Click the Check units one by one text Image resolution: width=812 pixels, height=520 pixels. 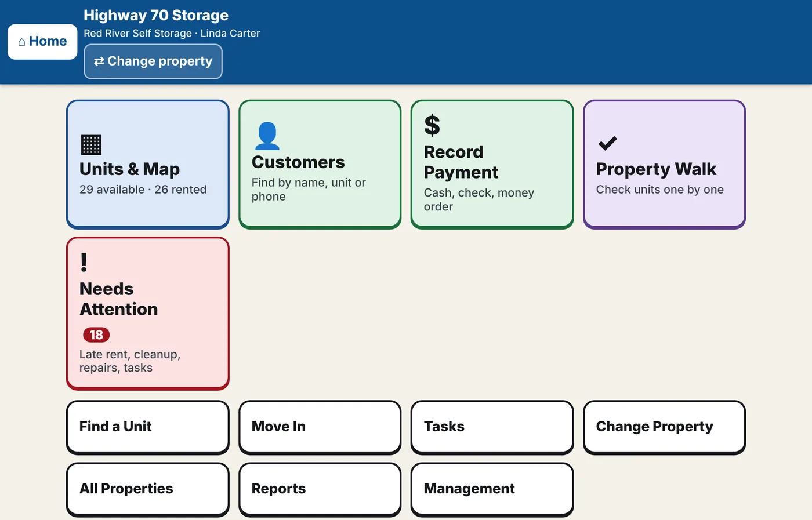point(660,190)
